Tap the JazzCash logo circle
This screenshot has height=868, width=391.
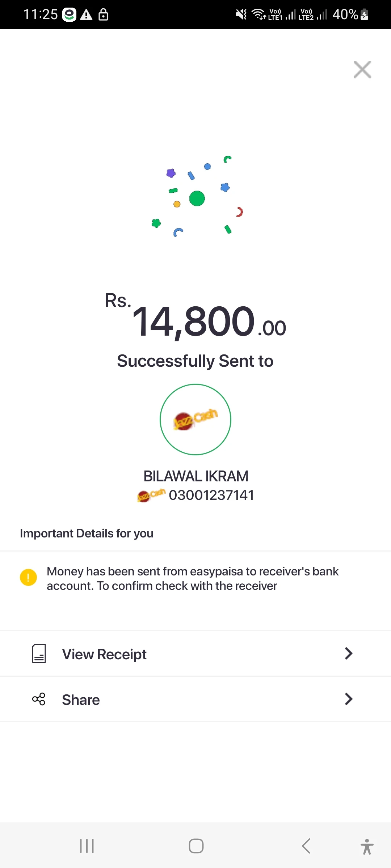click(195, 420)
